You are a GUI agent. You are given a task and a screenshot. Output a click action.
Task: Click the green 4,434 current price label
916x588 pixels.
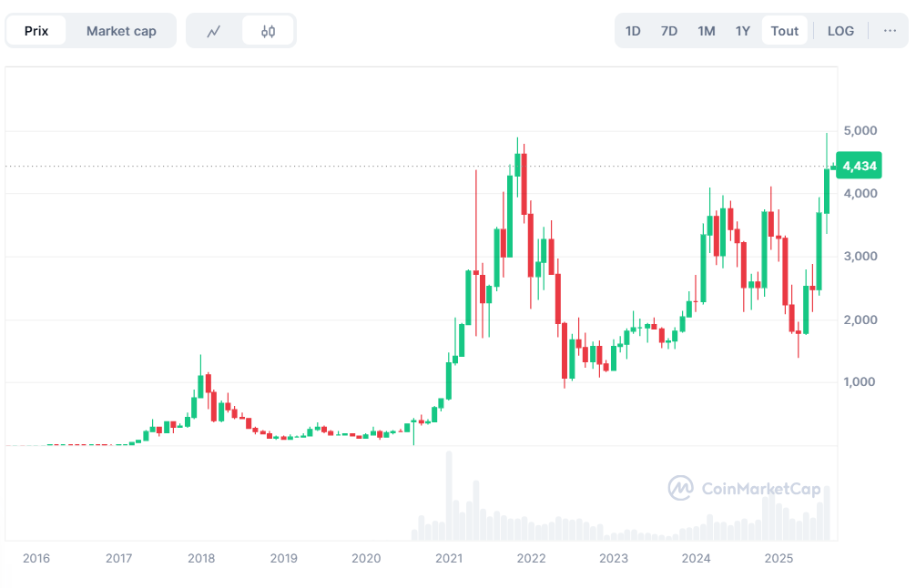click(860, 166)
